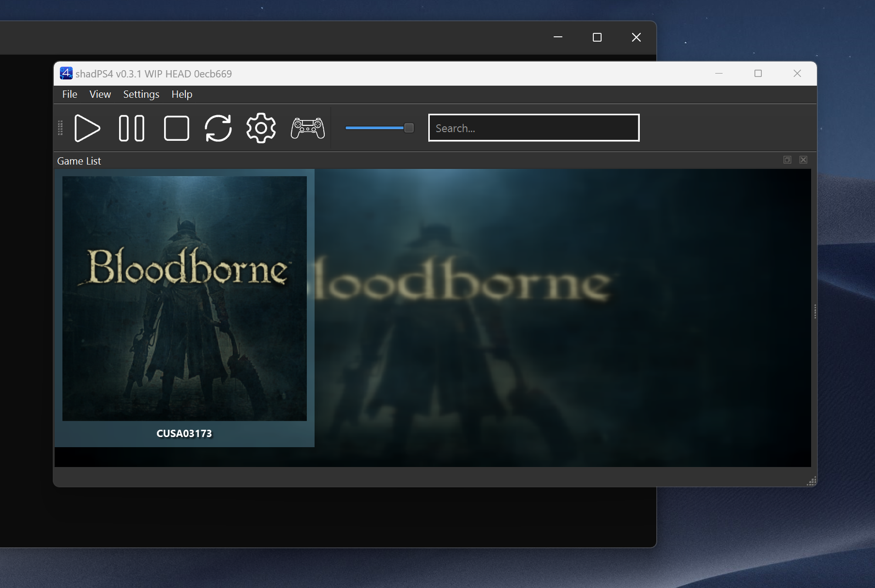The width and height of the screenshot is (875, 588).
Task: Focus the Search input field
Action: click(534, 128)
